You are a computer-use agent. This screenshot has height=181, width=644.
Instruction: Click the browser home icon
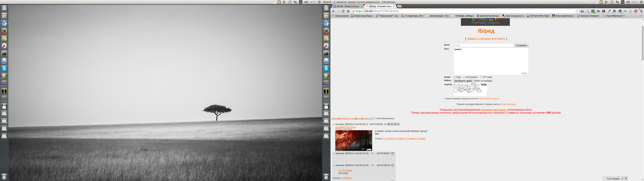tap(348, 11)
